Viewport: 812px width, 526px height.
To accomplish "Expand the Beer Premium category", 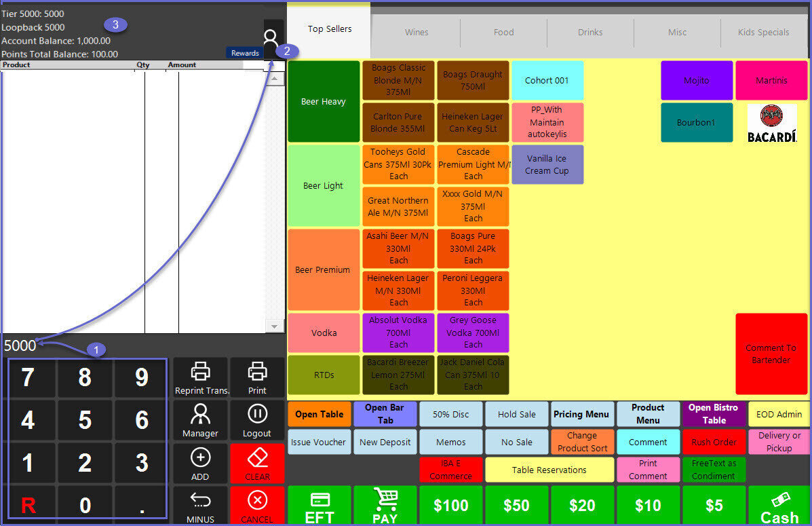I will (x=324, y=269).
